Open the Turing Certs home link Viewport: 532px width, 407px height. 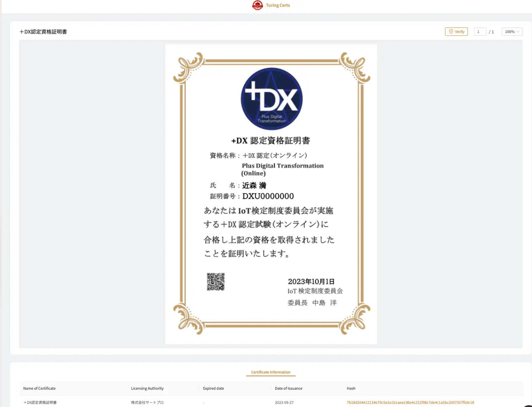pos(278,5)
